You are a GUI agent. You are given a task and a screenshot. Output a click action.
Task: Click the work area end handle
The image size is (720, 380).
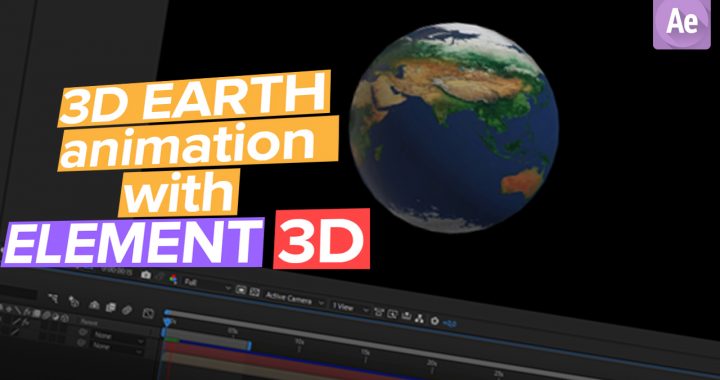point(249,346)
